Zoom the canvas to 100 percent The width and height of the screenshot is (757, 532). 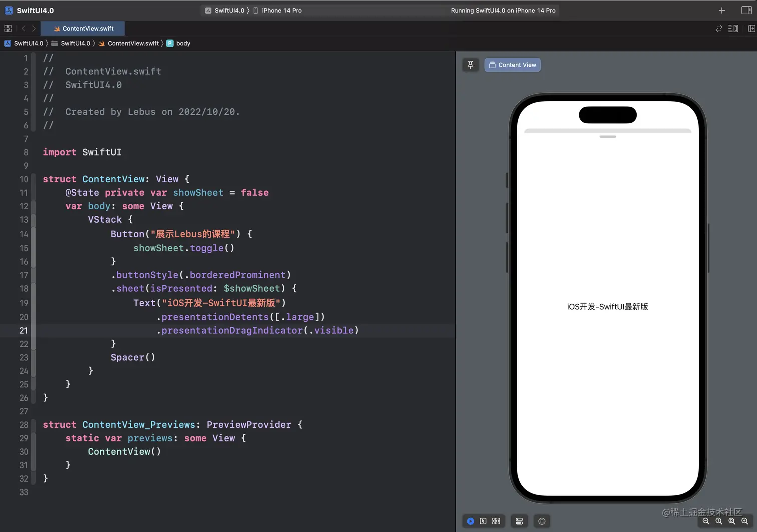(719, 521)
